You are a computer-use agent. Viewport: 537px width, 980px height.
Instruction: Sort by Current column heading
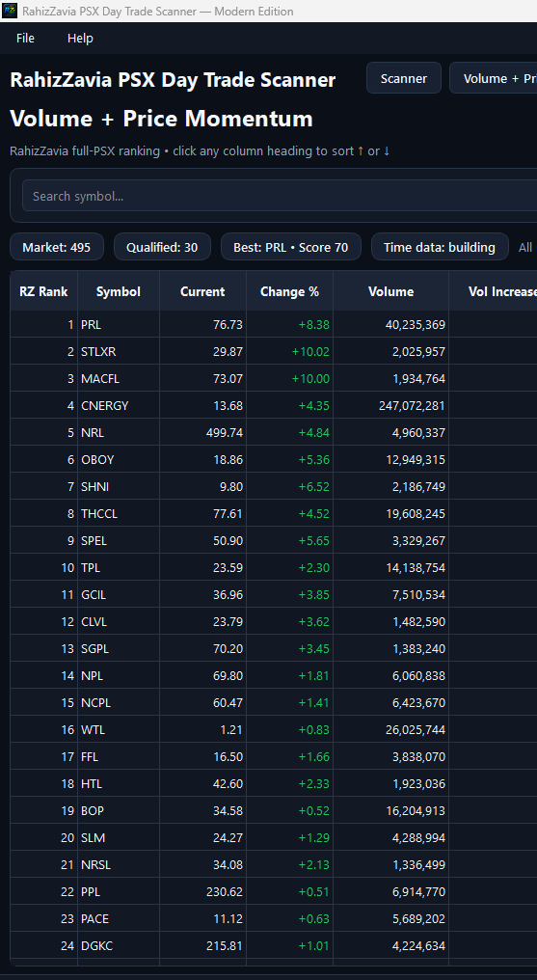pos(202,291)
